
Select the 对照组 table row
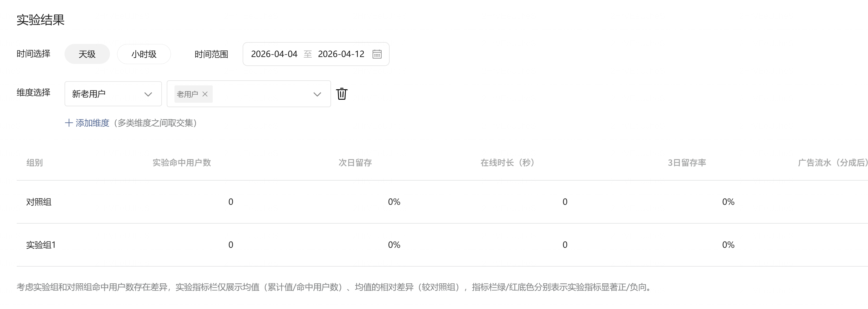coord(442,202)
